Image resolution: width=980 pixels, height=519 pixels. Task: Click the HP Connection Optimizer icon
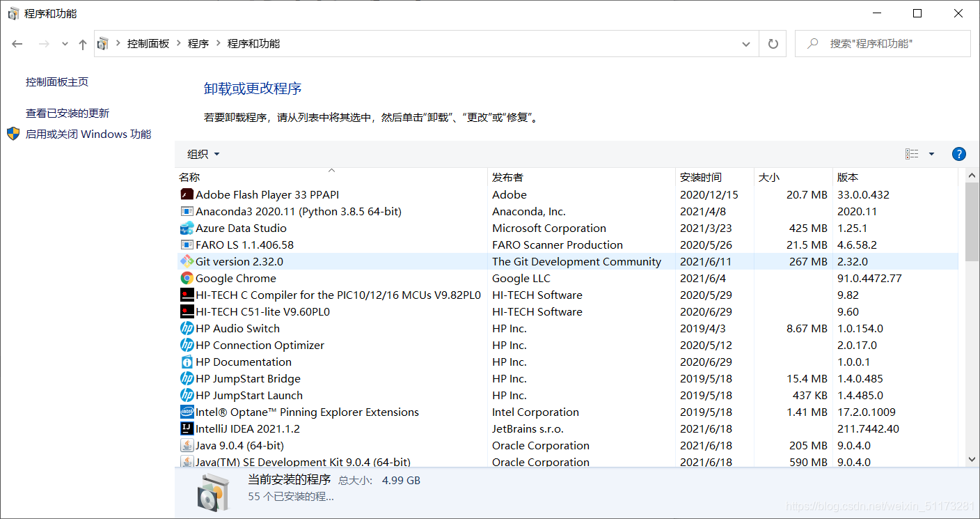187,345
